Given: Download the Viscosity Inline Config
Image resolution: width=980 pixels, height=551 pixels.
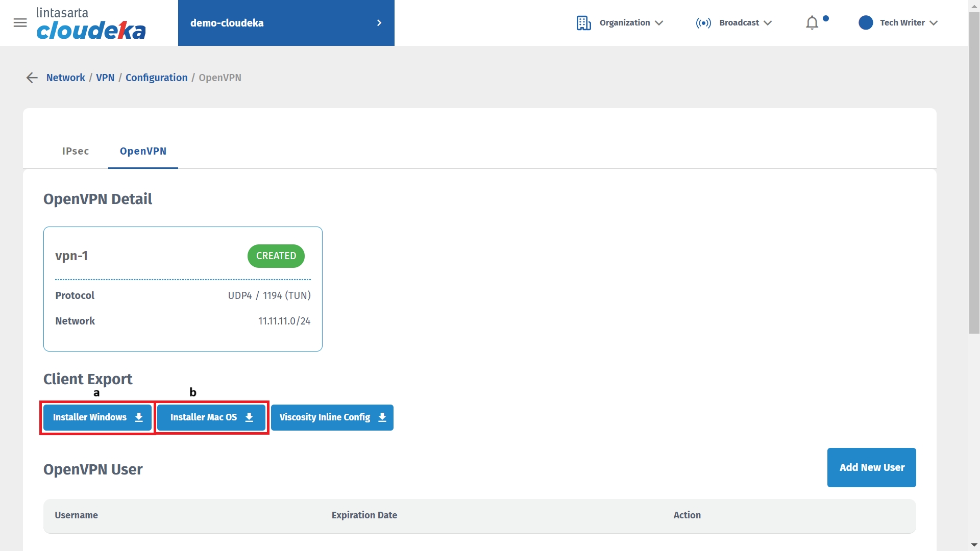Looking at the screenshot, I should tap(332, 417).
